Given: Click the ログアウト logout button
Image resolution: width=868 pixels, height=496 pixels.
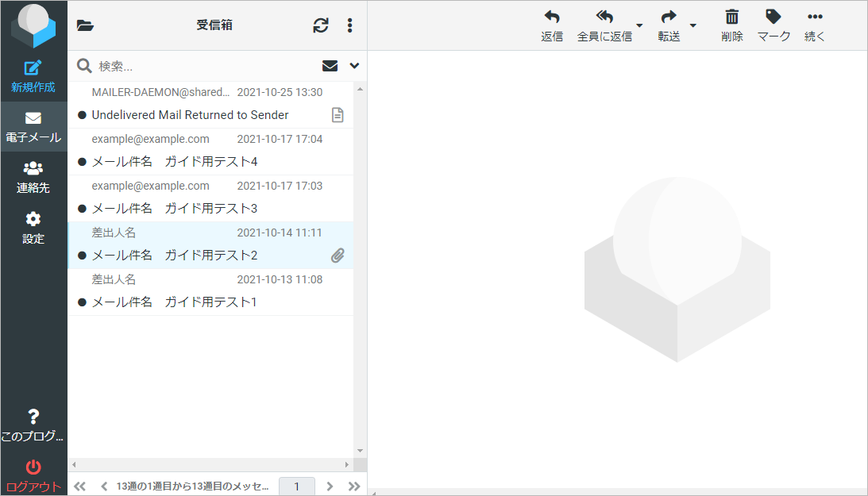Looking at the screenshot, I should coord(33,475).
